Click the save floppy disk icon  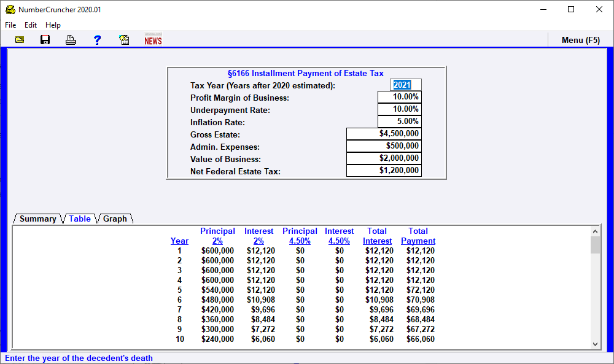(x=45, y=40)
